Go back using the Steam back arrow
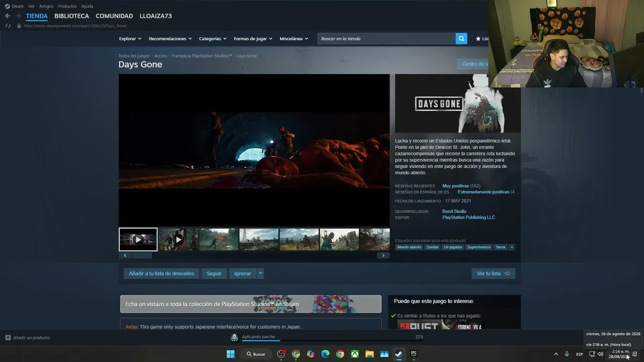This screenshot has width=644, height=362. pyautogui.click(x=8, y=16)
